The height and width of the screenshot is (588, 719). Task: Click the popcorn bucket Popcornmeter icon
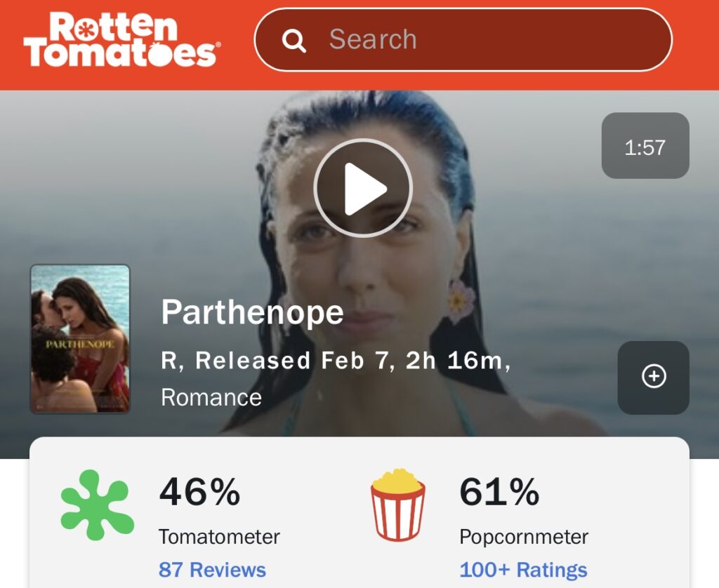tap(397, 505)
